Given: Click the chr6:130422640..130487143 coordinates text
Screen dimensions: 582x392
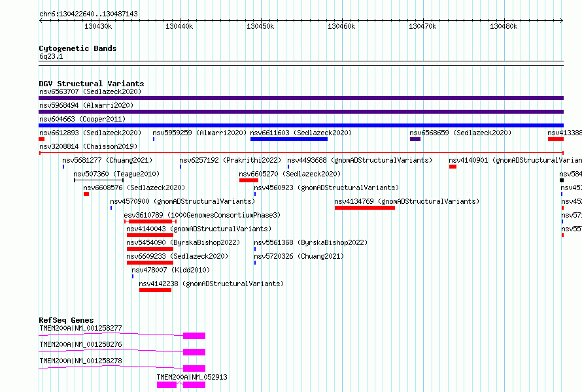Looking at the screenshot, I should pyautogui.click(x=88, y=14).
